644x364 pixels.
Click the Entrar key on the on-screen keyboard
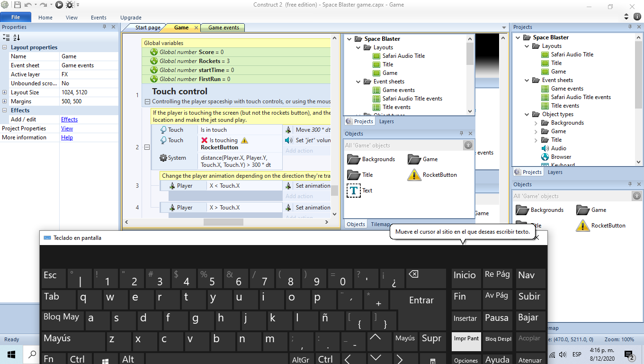pyautogui.click(x=421, y=300)
